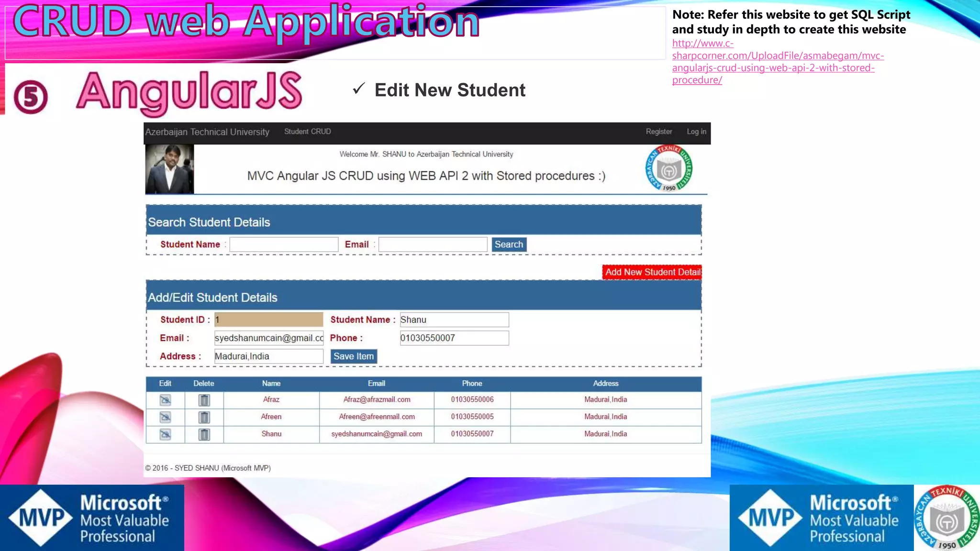Click syedshanumcain@gmail.com table cell
This screenshot has width=980, height=551.
coord(377,434)
